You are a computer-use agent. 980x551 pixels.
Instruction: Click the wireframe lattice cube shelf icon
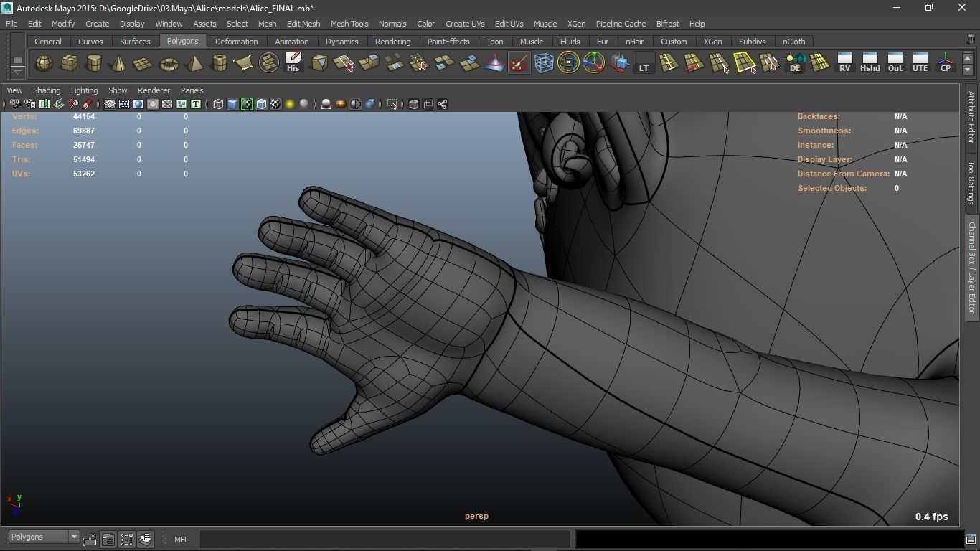pyautogui.click(x=544, y=63)
